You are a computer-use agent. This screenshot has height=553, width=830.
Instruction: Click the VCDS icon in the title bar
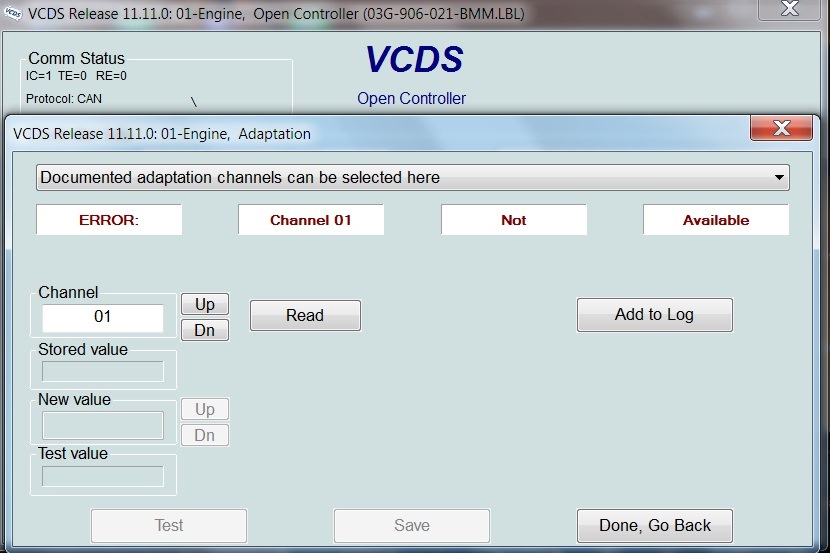tap(13, 14)
